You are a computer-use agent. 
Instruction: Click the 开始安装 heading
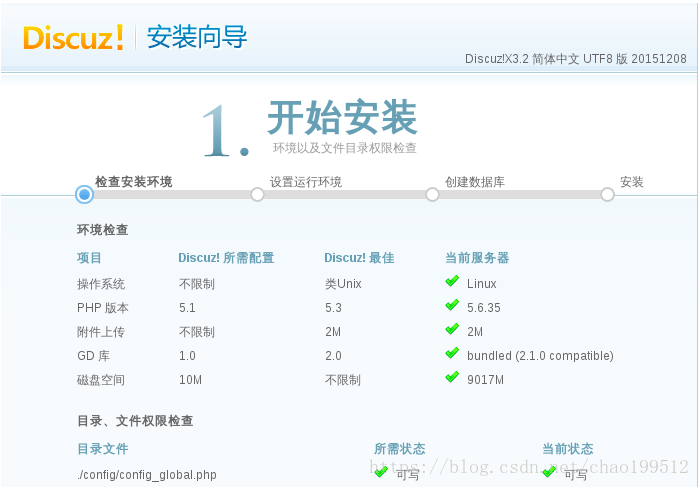coord(342,117)
